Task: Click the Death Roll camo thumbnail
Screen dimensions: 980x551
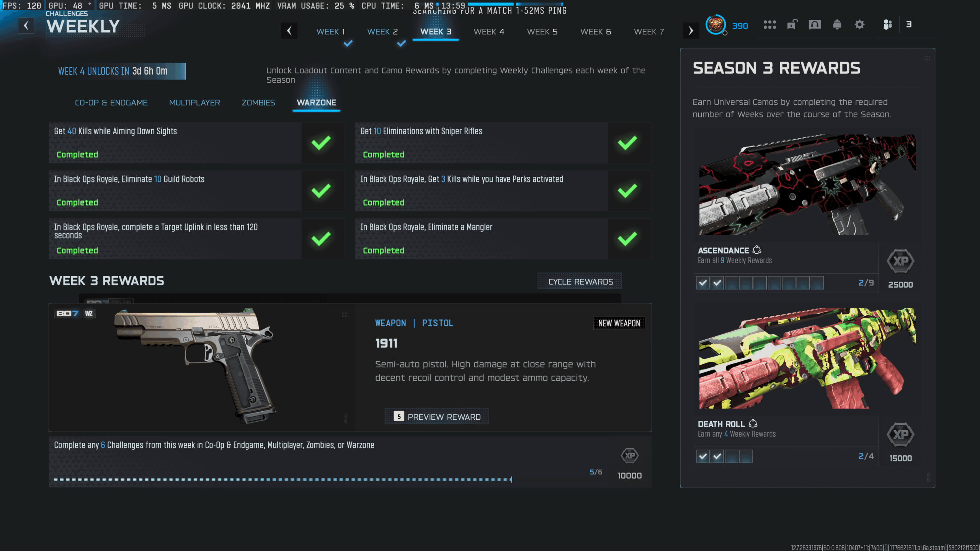Action: [807, 358]
